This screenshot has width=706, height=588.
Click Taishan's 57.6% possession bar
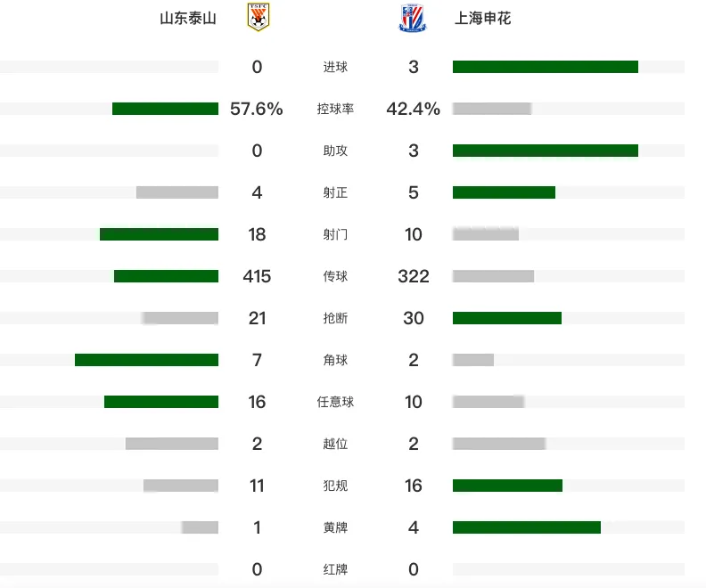point(165,109)
